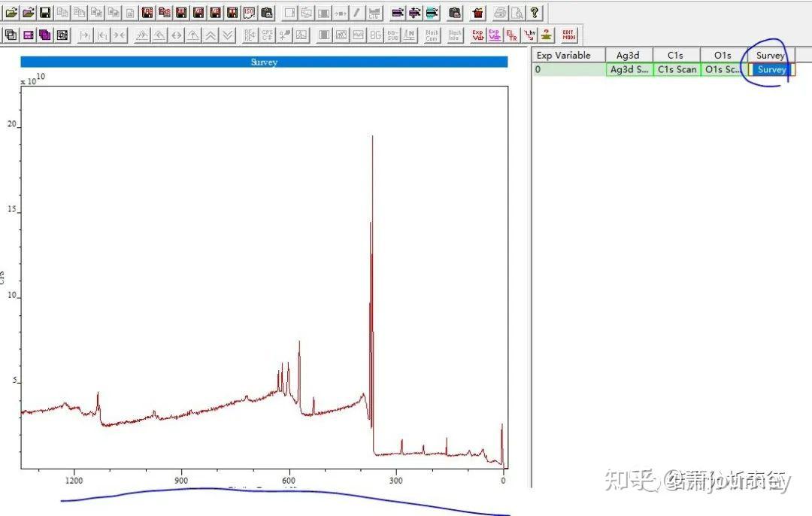
Task: Delete the selected block
Action: pyautogui.click(x=480, y=13)
